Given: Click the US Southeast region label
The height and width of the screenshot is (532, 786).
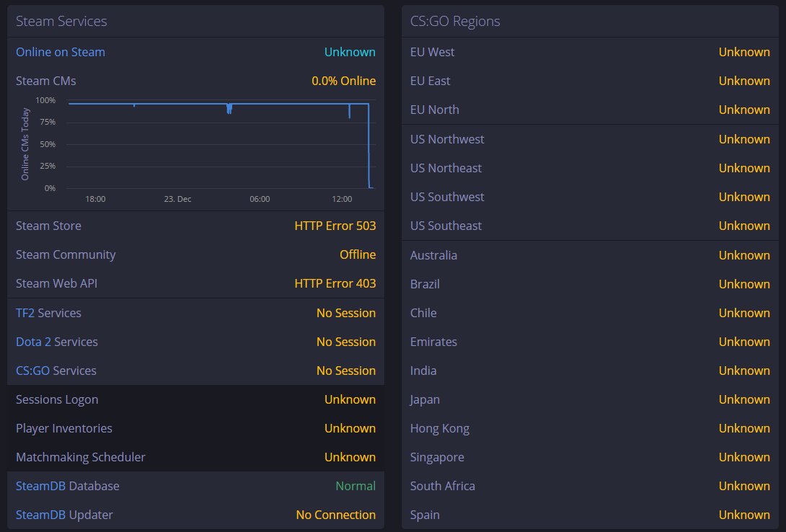Looking at the screenshot, I should pyautogui.click(x=446, y=226).
